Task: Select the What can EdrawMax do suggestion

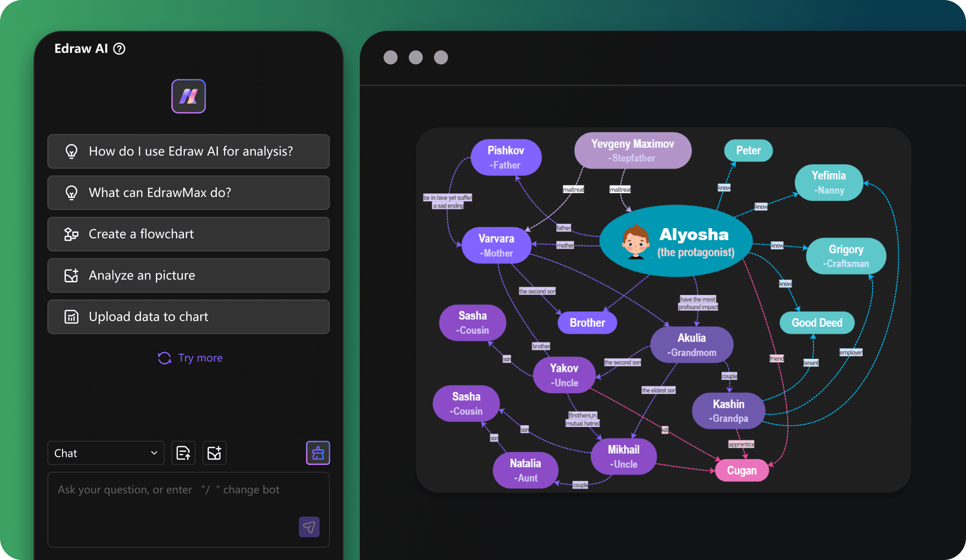Action: (x=189, y=192)
